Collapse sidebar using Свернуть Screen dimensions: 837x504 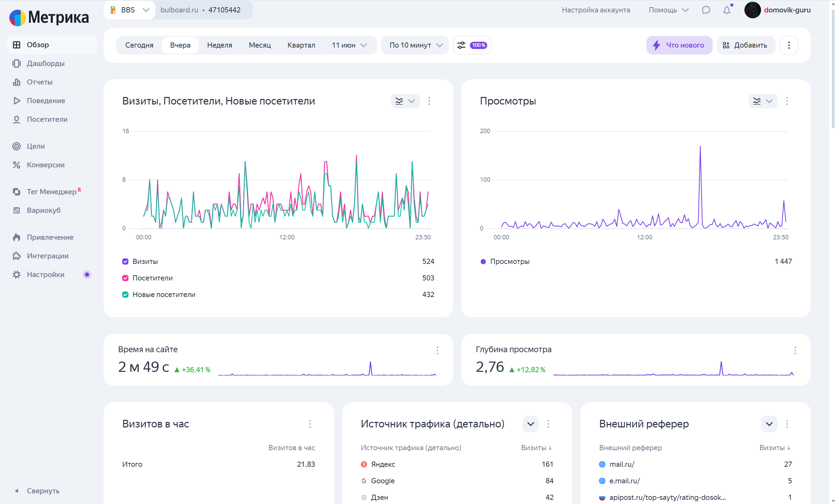point(43,491)
